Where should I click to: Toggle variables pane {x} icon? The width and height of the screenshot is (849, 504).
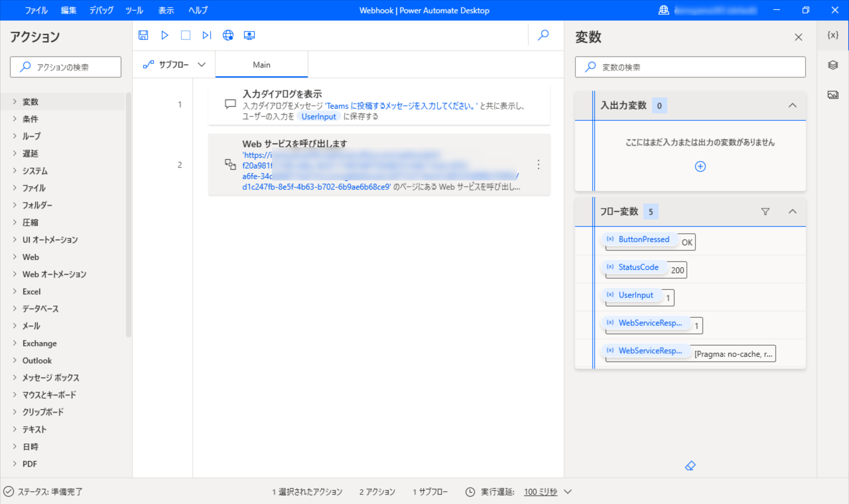pyautogui.click(x=833, y=35)
